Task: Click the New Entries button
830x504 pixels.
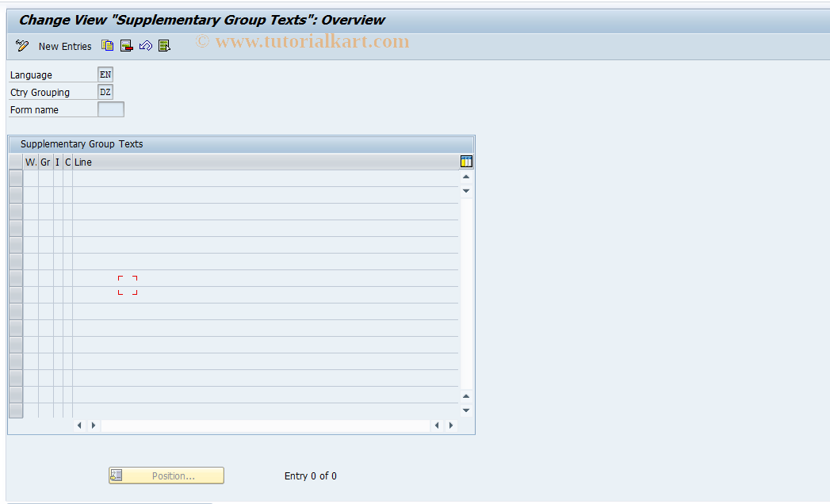Action: [65, 47]
